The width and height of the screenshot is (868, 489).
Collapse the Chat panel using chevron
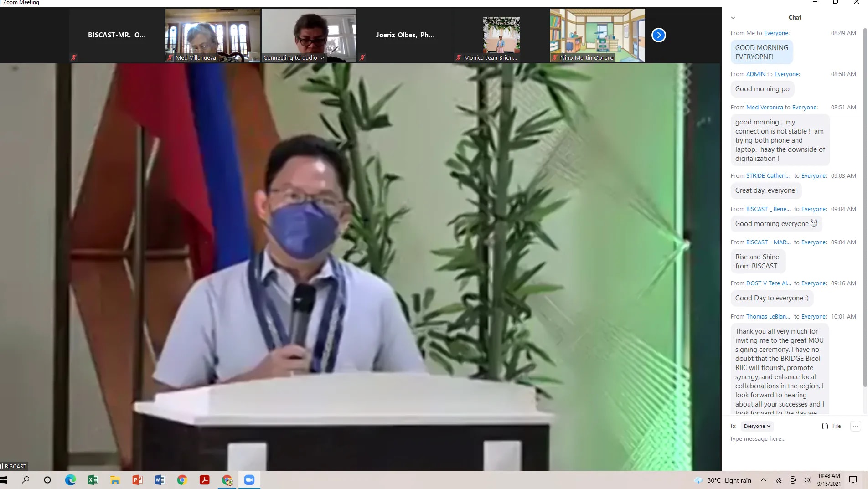733,18
